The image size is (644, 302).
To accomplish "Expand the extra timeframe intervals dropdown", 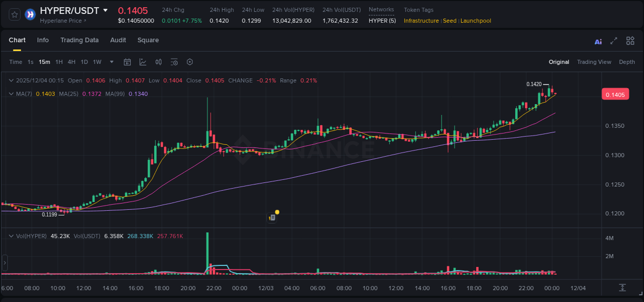I will [x=111, y=61].
